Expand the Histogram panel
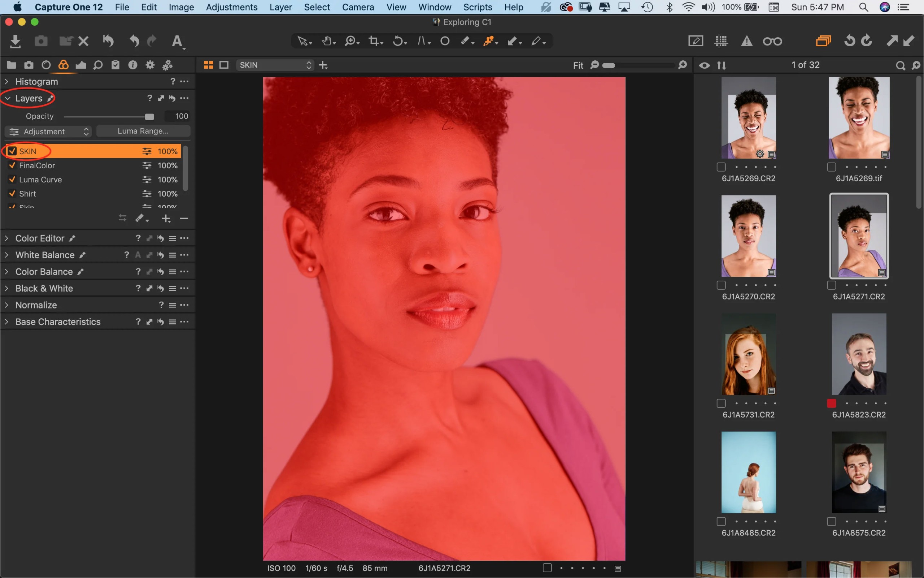The image size is (924, 578). 6,81
